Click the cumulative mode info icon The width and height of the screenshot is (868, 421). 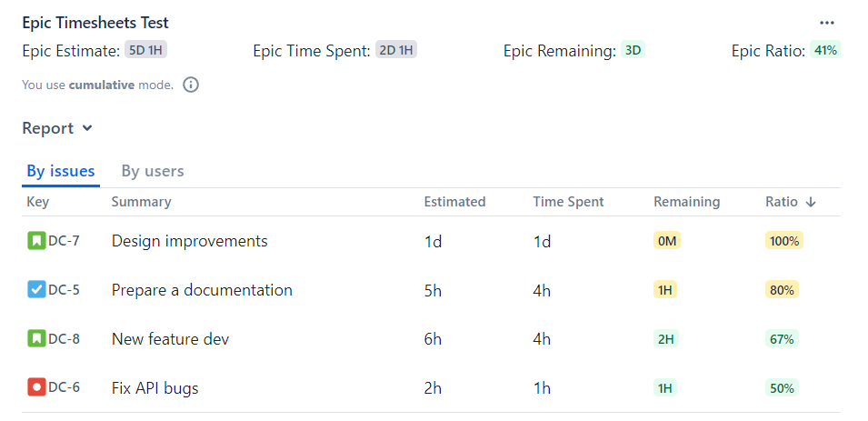[x=191, y=85]
